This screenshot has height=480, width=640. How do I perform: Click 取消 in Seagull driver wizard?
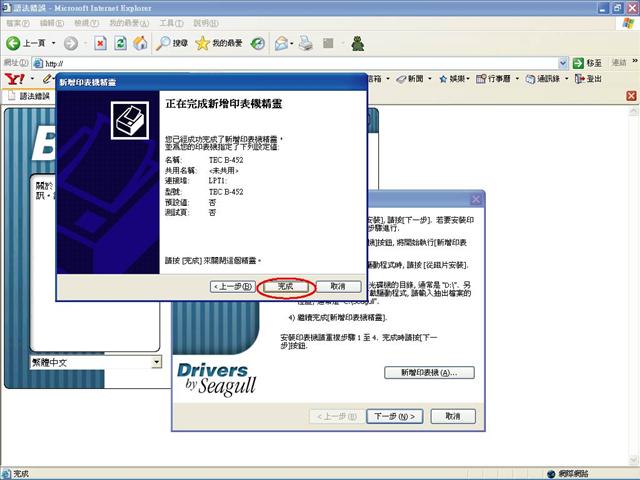[x=453, y=416]
